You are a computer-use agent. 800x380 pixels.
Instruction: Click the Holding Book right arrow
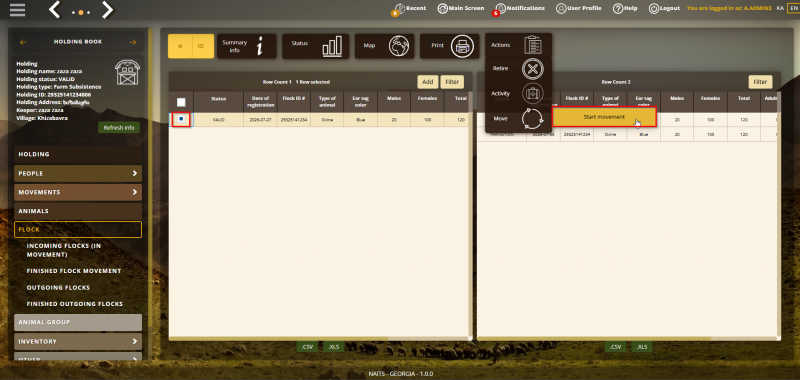tap(133, 42)
